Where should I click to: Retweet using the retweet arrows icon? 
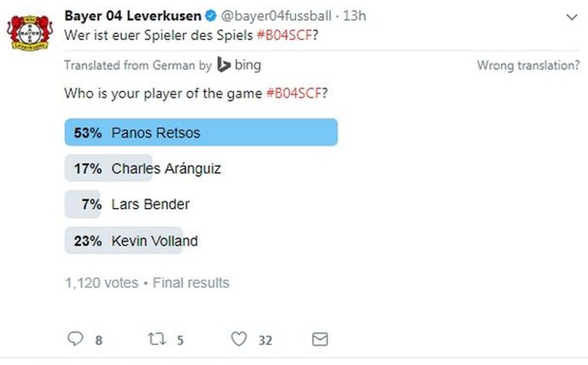[156, 339]
